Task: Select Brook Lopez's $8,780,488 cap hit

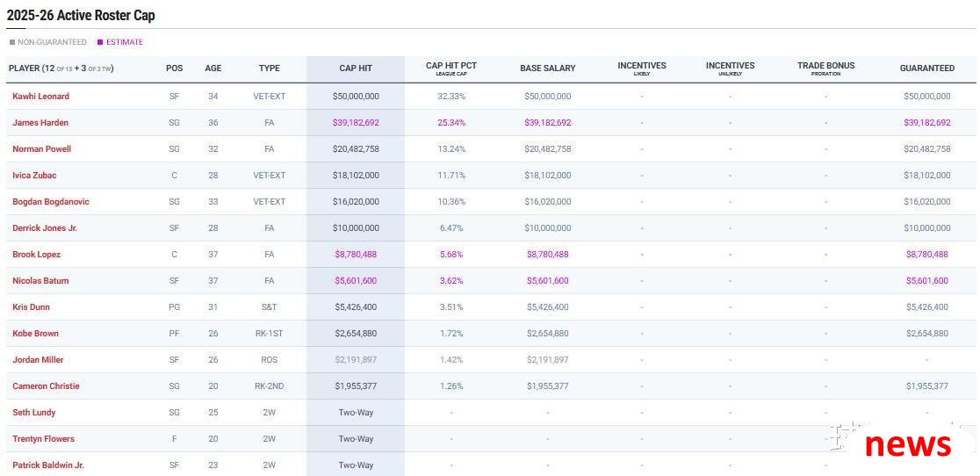Action: 356,254
